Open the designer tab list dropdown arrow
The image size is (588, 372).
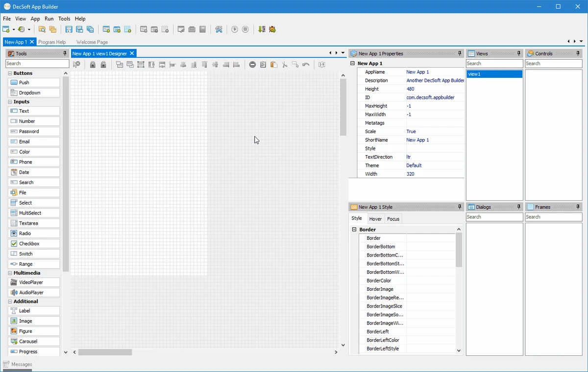[343, 53]
